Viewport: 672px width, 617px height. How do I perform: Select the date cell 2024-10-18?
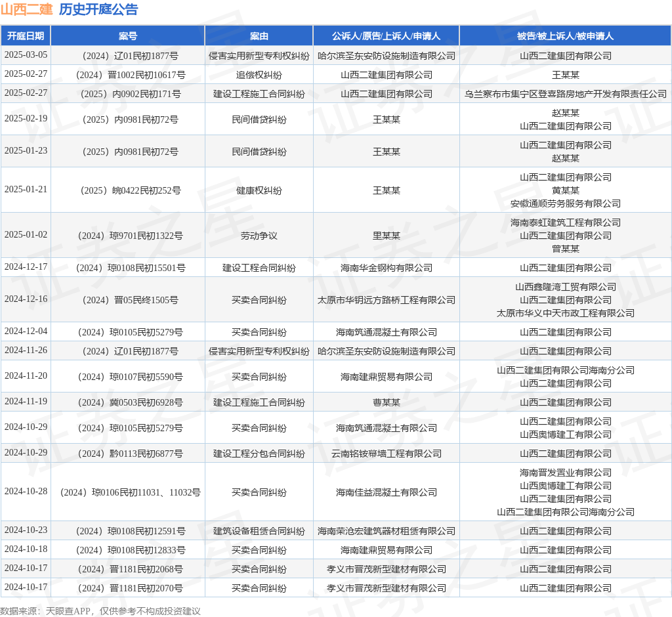pos(26,549)
